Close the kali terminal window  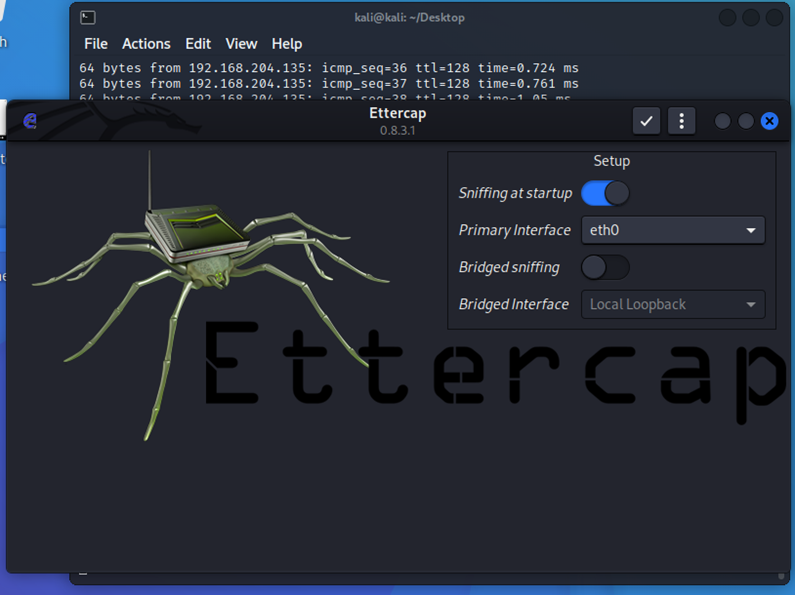775,17
